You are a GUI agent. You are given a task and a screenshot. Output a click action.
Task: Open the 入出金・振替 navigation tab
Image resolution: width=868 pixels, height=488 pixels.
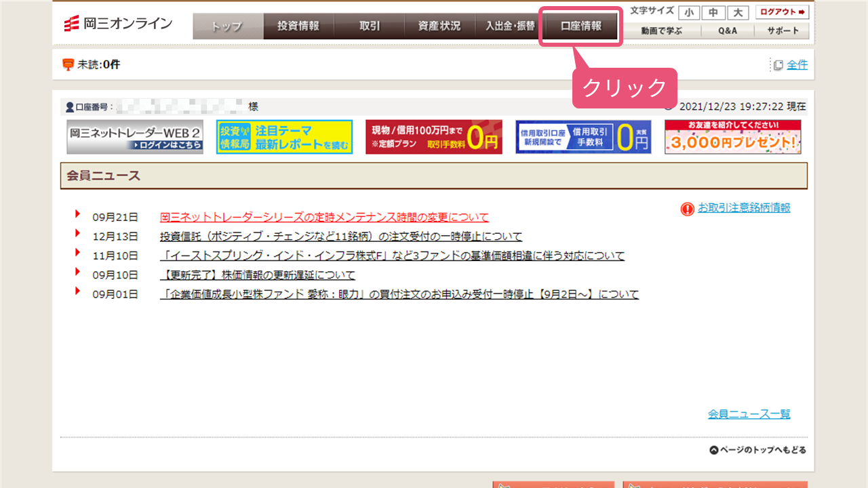(x=509, y=26)
